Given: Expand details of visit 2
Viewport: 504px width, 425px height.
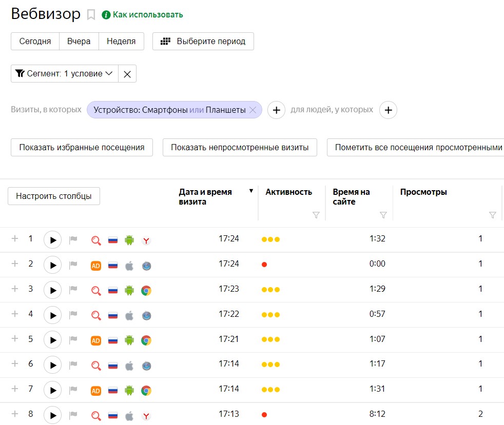Looking at the screenshot, I should [15, 264].
